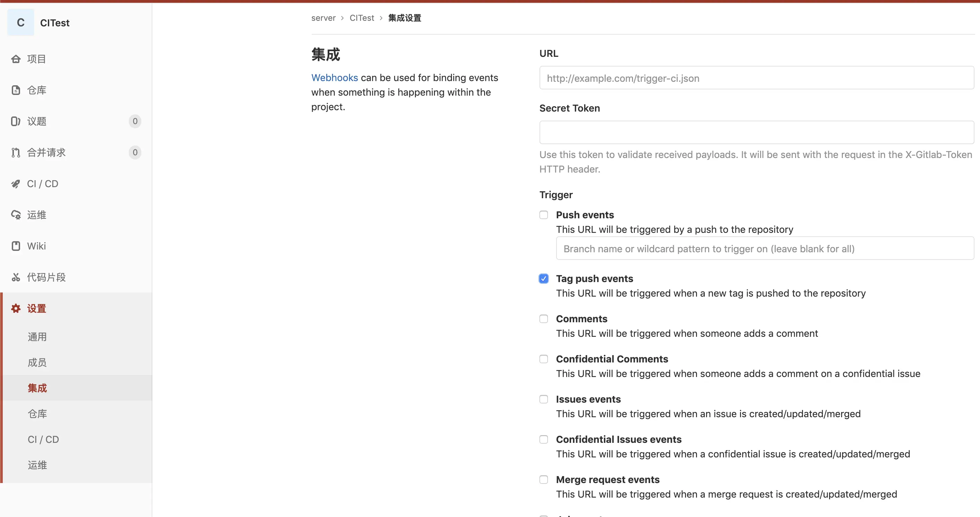Open merge requests (合并请求) icon
Screen dimensions: 980x517
(16, 153)
